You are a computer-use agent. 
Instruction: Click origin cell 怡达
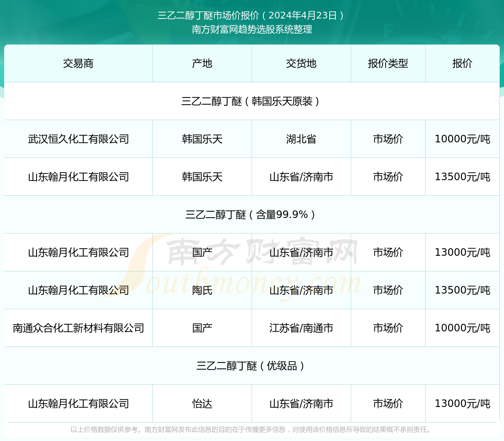click(202, 404)
